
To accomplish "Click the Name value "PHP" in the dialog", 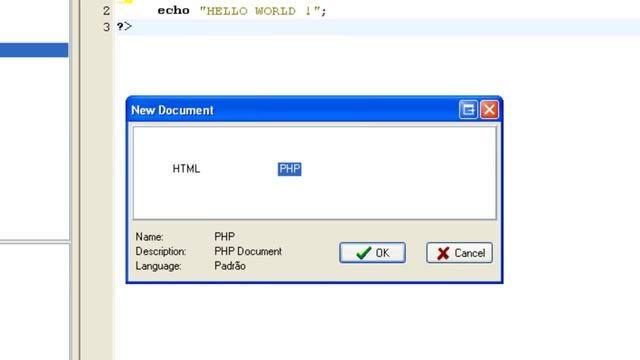I will tap(224, 237).
